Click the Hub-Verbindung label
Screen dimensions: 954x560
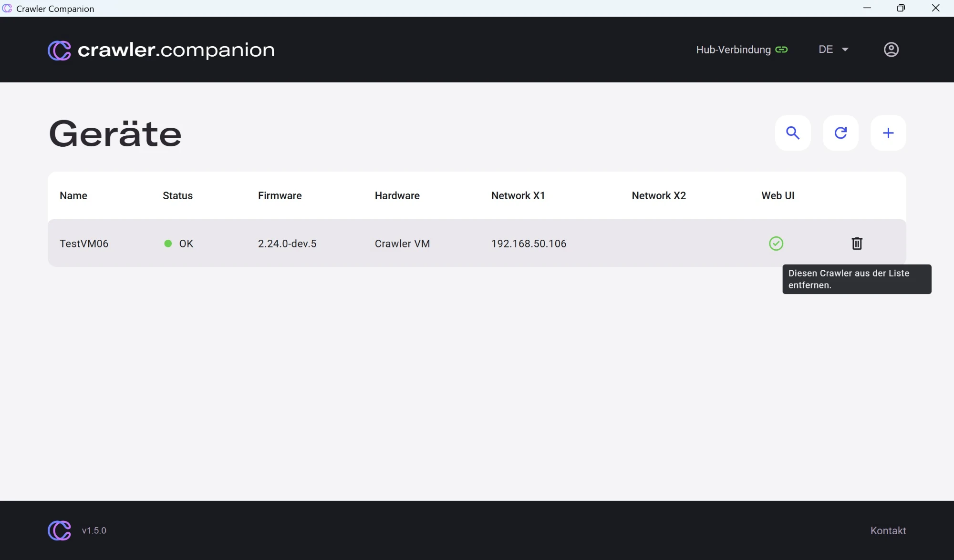click(733, 50)
